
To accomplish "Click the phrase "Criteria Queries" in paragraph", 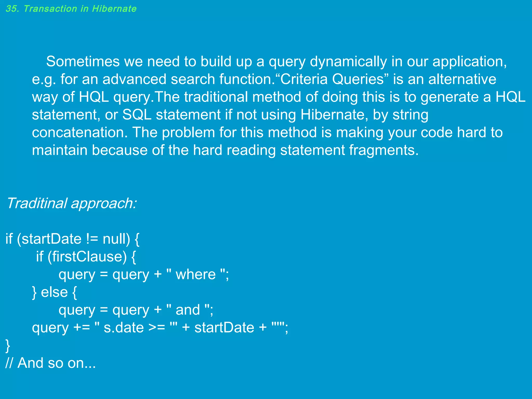I will (x=332, y=79).
